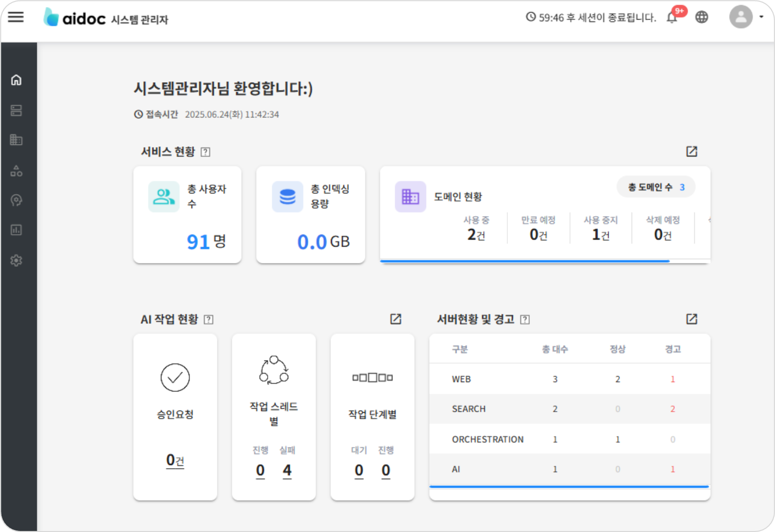Open the AI head icon in sidebar
Viewport: 775px width, 532px height.
(17, 201)
